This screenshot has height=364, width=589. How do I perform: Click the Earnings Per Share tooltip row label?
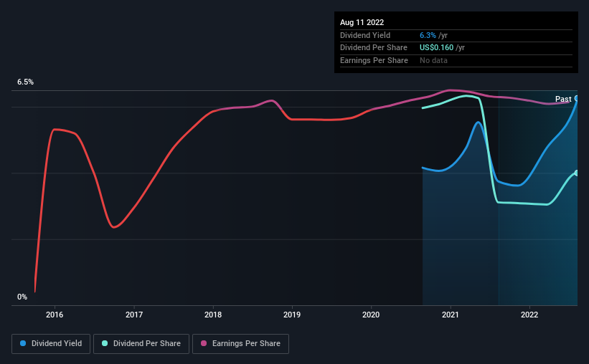coord(374,60)
